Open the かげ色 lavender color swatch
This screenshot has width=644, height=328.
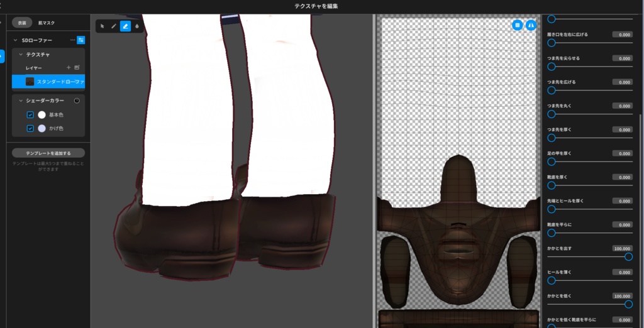pyautogui.click(x=42, y=128)
